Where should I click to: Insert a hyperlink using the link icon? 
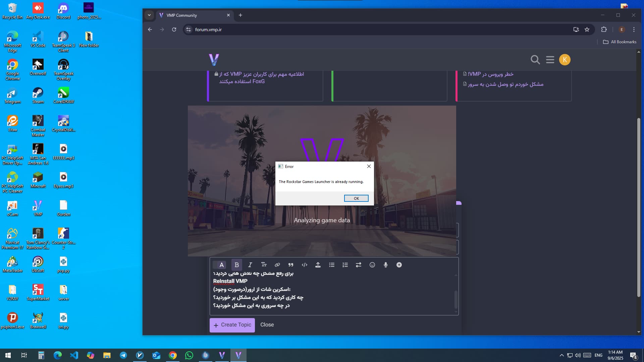277,265
